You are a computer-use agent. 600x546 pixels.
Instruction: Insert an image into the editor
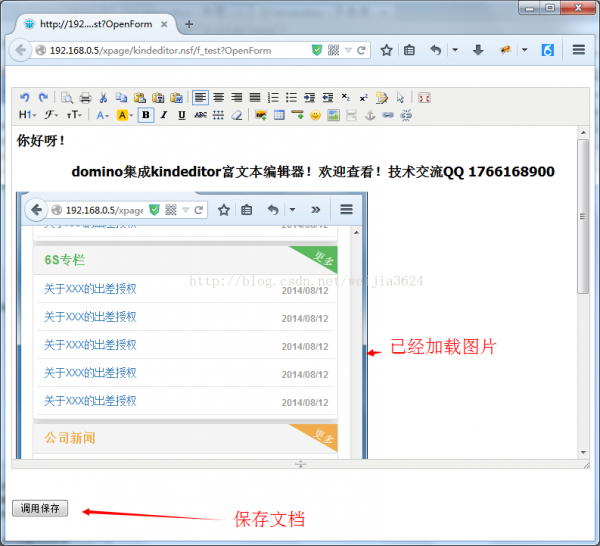[261, 115]
